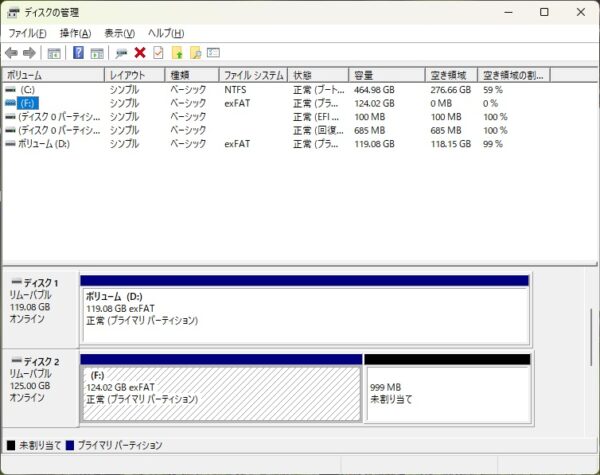Toggle the action pane toolbar icon
Viewport: 600px width, 475px height.
(x=97, y=53)
